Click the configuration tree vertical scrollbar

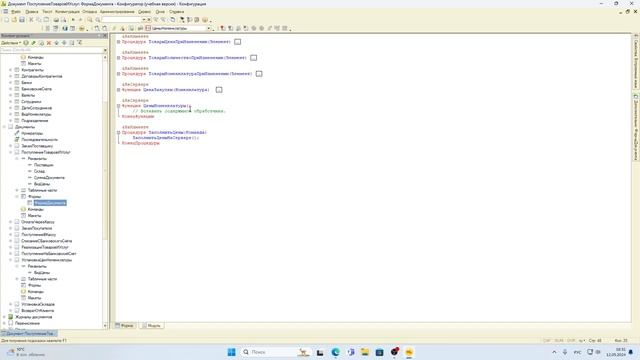point(105,191)
